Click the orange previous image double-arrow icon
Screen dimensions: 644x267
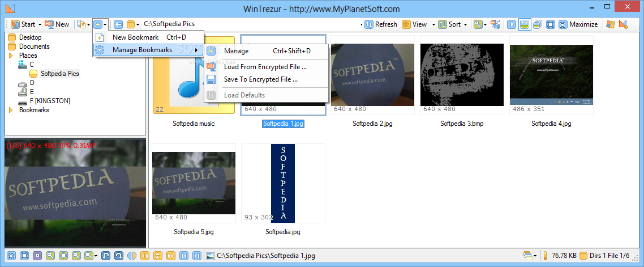pos(144,256)
